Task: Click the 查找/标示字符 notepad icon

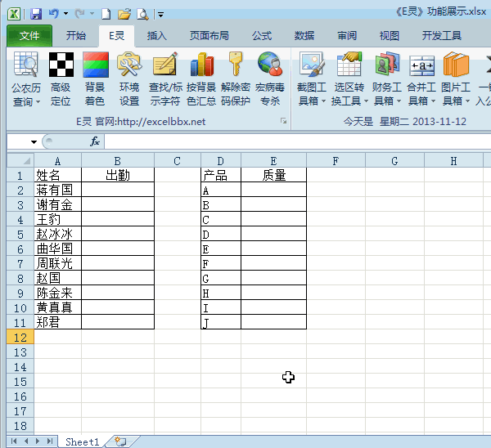Action: click(165, 65)
